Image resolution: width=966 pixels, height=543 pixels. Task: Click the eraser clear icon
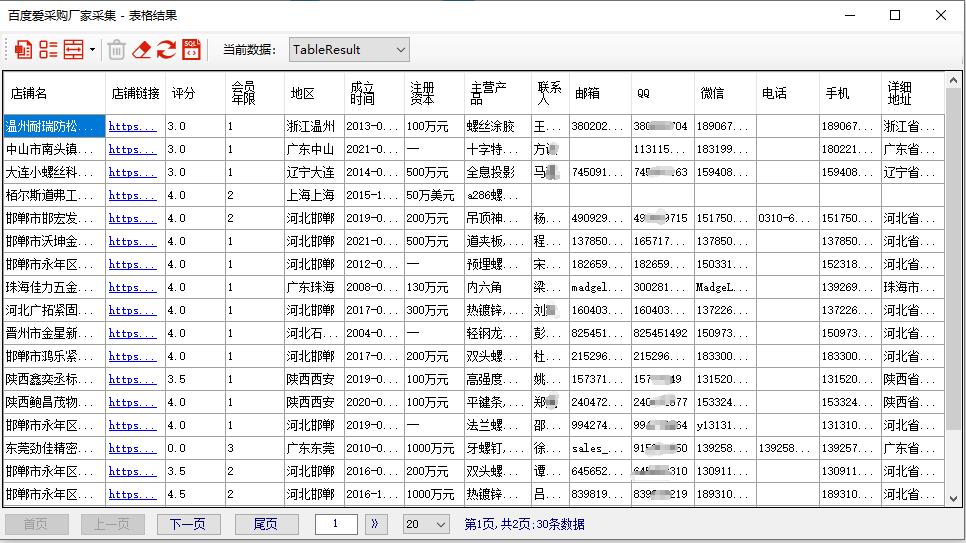tap(141, 49)
